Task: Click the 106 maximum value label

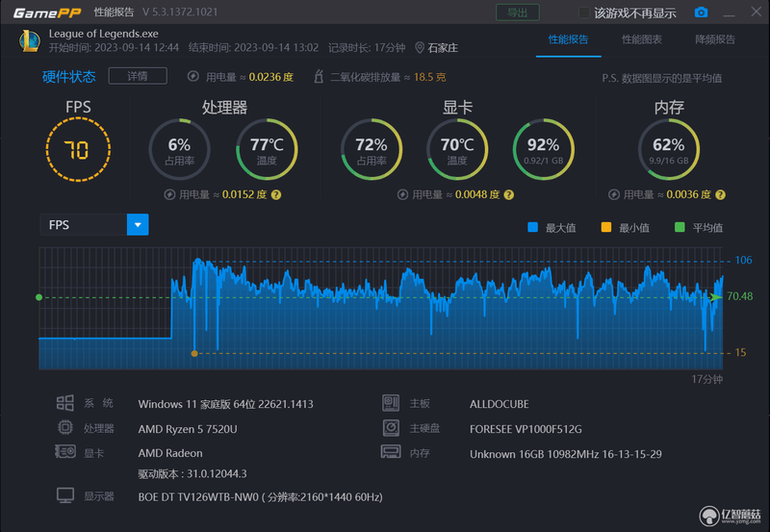Action: tap(743, 260)
